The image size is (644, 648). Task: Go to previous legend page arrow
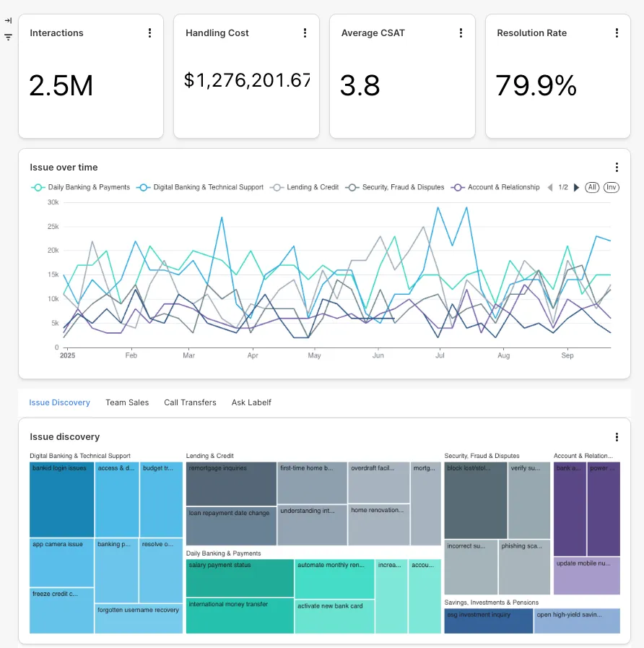550,188
